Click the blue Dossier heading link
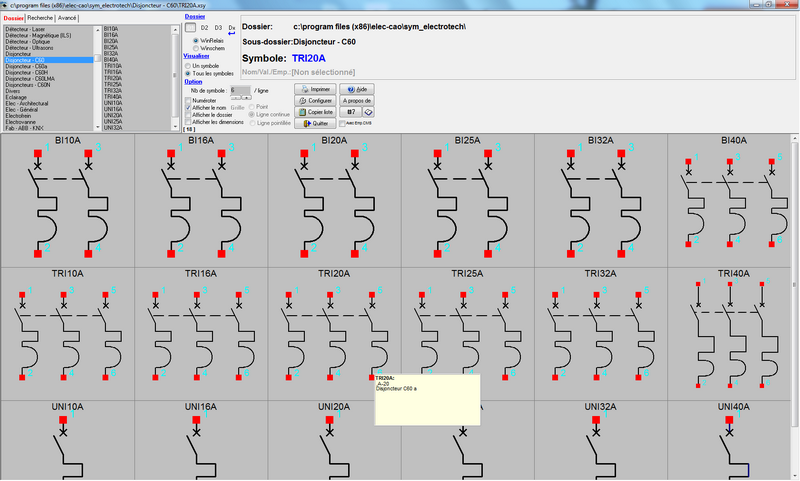Image resolution: width=800 pixels, height=481 pixels. [195, 16]
